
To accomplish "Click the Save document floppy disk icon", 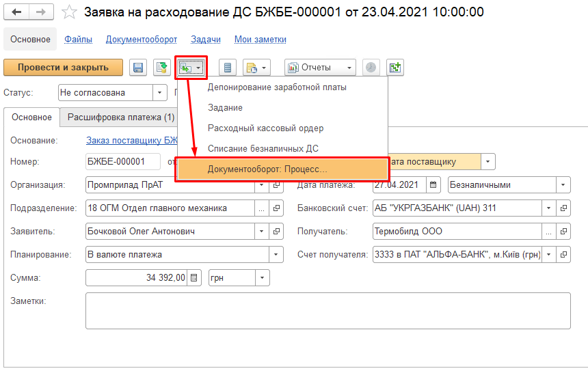I will click(x=139, y=68).
